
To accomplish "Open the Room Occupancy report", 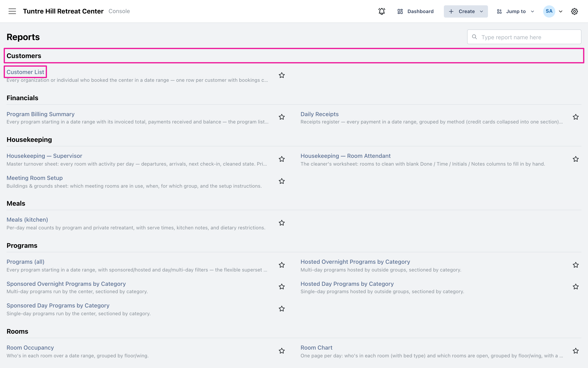I will (x=30, y=348).
